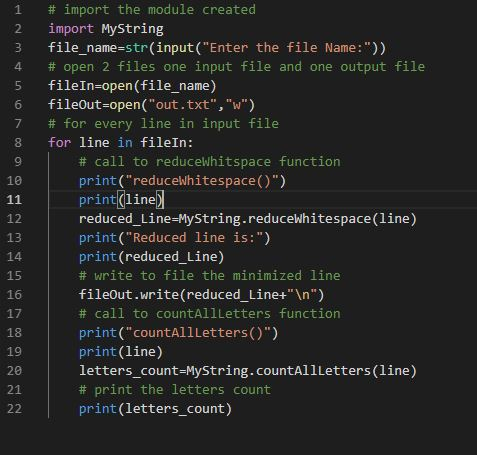Click line number 22 in the gutter
The width and height of the screenshot is (477, 455).
click(x=14, y=409)
